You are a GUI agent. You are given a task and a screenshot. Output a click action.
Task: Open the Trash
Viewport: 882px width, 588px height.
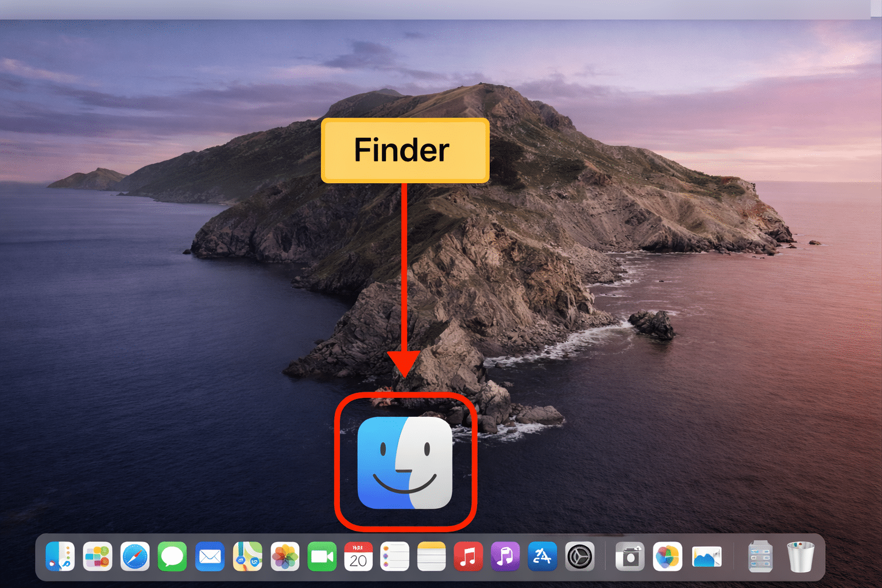coord(800,556)
